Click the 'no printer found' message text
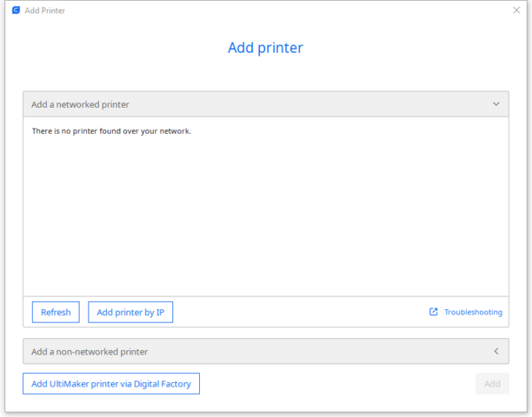 110,131
